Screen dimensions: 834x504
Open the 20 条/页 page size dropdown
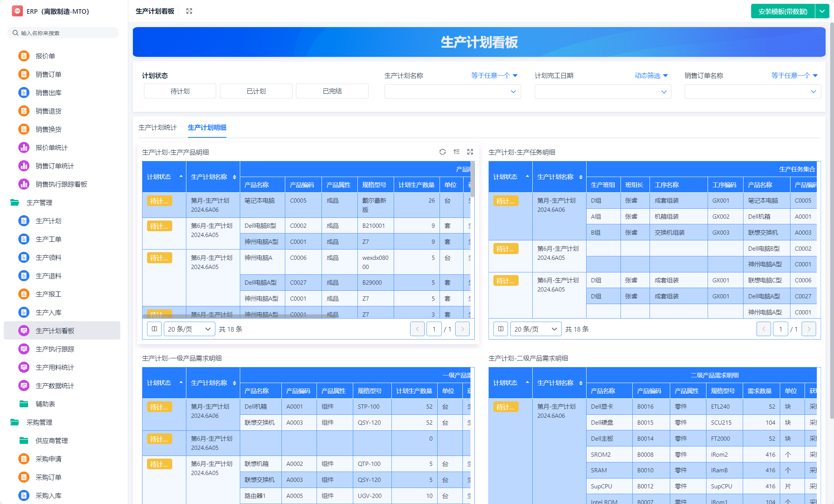click(x=189, y=329)
